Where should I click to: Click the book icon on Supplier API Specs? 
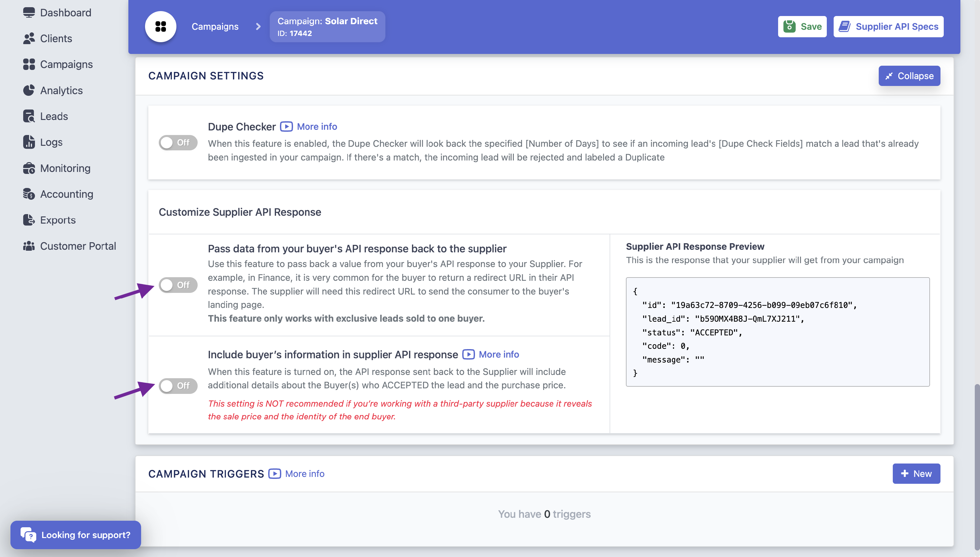[844, 26]
